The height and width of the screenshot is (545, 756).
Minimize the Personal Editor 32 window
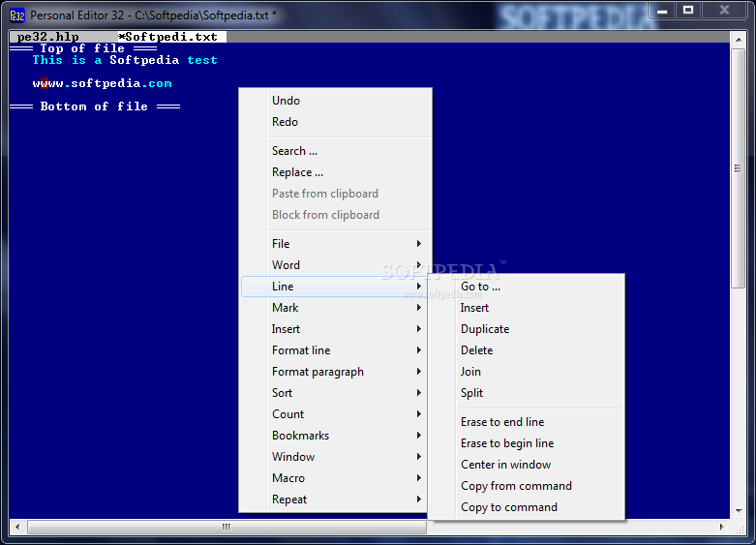point(662,10)
